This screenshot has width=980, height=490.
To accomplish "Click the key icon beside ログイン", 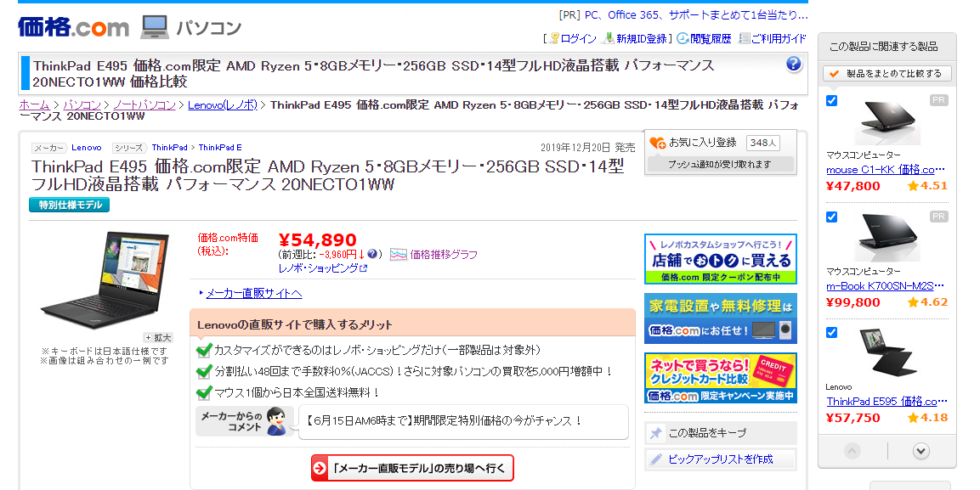I will pos(554,39).
